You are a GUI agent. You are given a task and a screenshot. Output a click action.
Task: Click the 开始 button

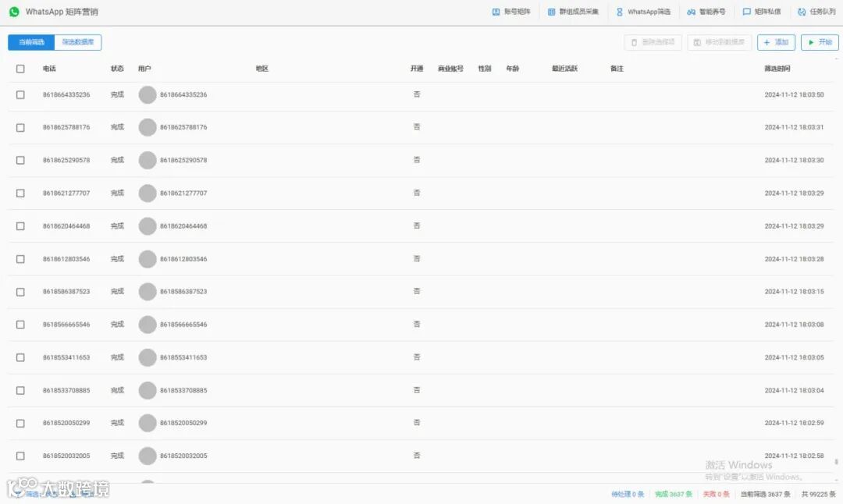tap(820, 42)
